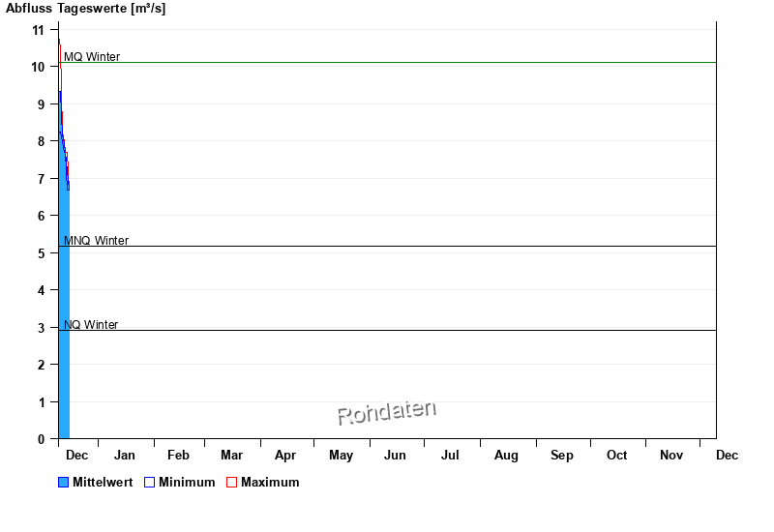
Task: Click the Jul month axis label
Action: 450,456
